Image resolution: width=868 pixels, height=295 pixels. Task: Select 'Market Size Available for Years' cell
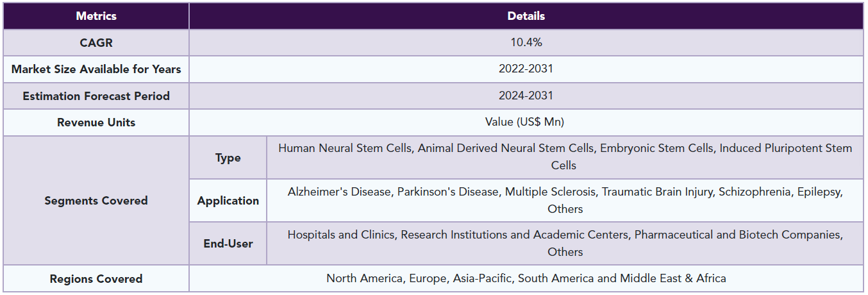(x=96, y=69)
